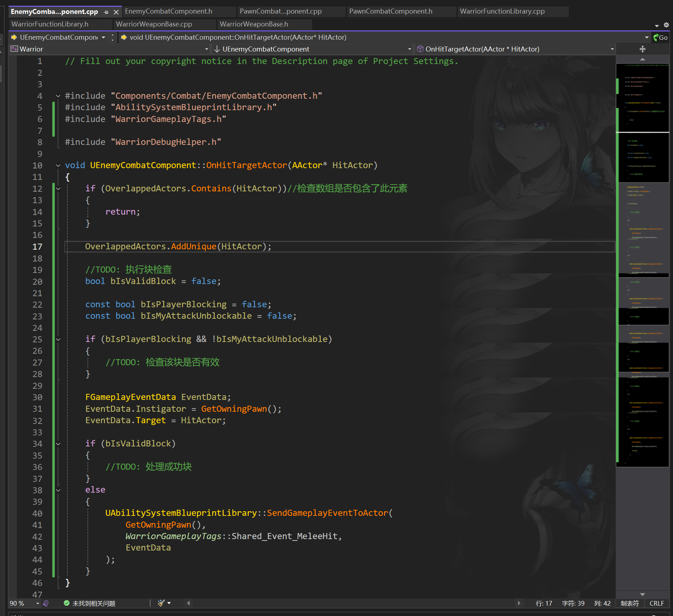The image size is (673, 616).
Task: Open the tab overflow list arrow
Action: [x=657, y=26]
